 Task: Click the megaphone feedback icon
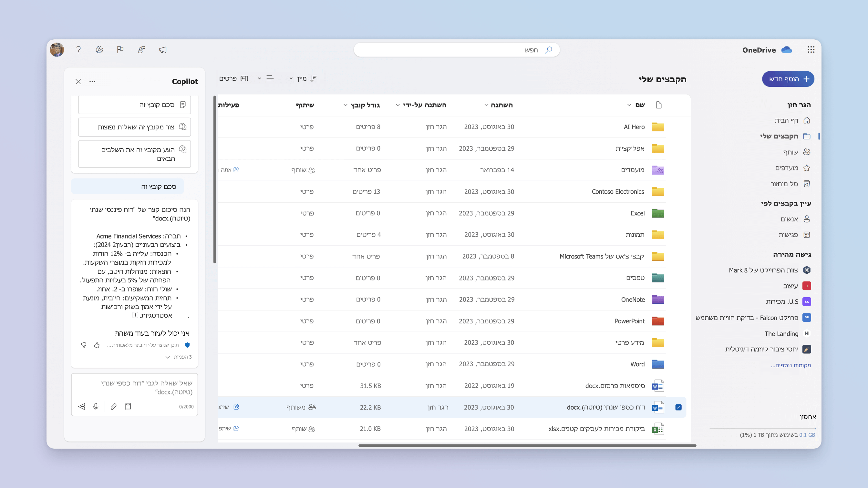pyautogui.click(x=163, y=50)
